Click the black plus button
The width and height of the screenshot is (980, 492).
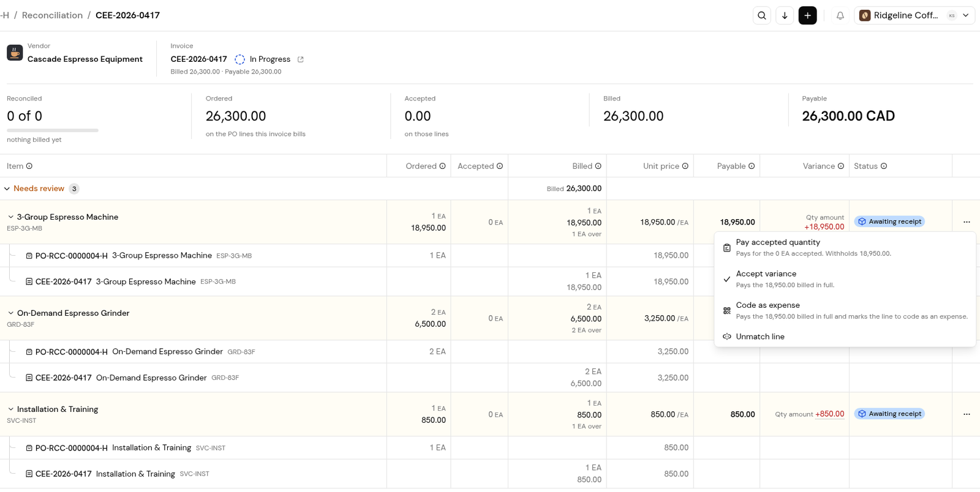(x=808, y=15)
